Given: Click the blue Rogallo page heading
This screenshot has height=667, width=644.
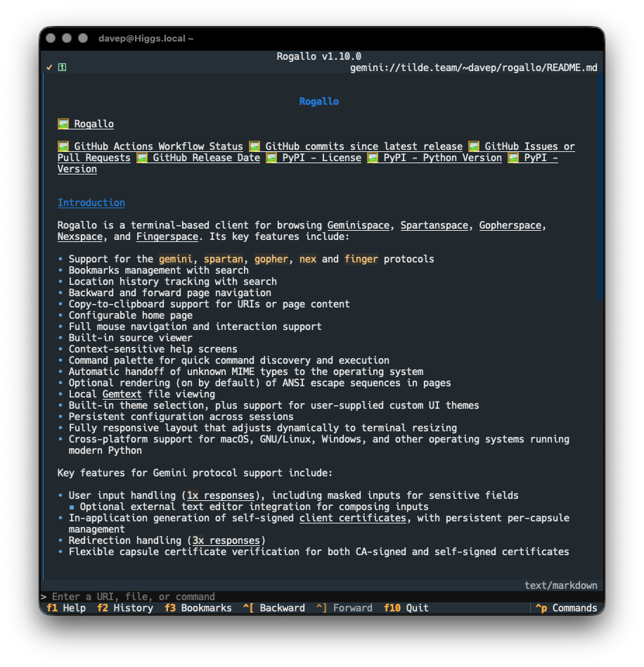Looking at the screenshot, I should point(318,101).
